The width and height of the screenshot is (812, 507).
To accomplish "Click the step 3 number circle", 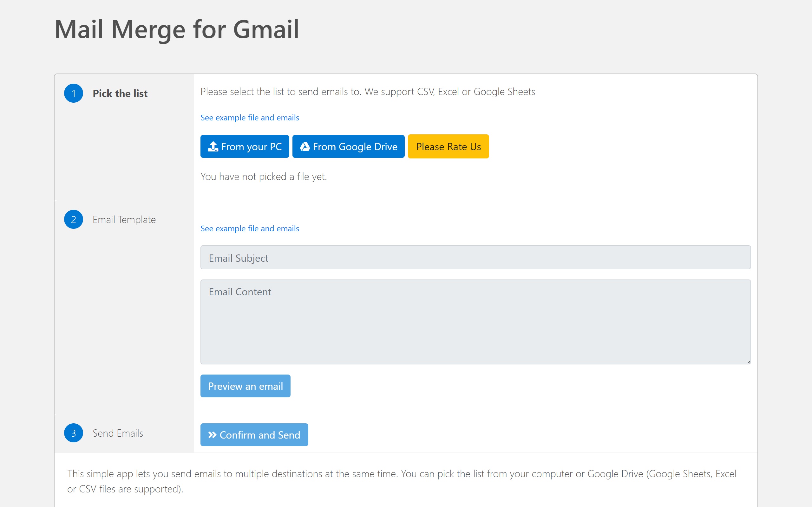I will [x=74, y=433].
